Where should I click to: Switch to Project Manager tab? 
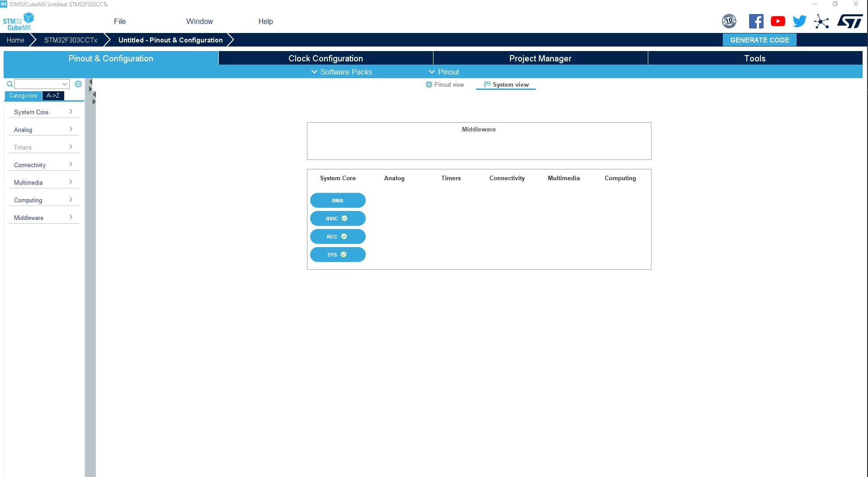[540, 58]
